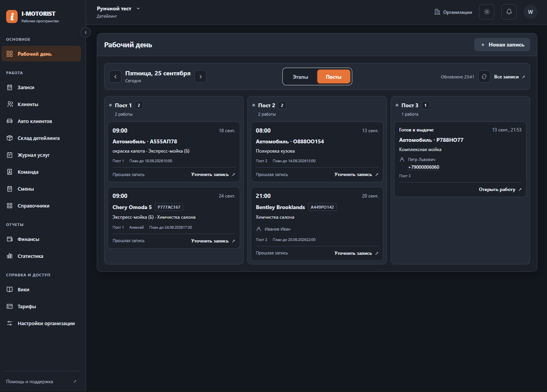Open notifications with the bell icon

(509, 12)
